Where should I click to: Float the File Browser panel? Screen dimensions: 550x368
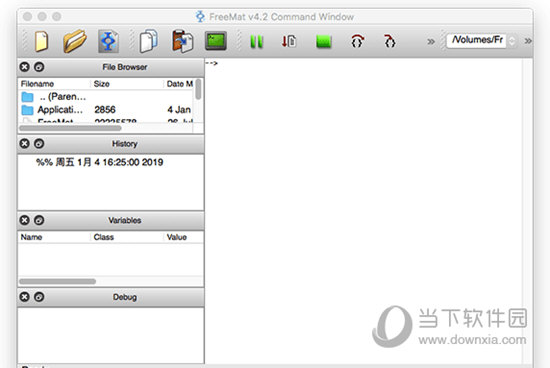39,67
